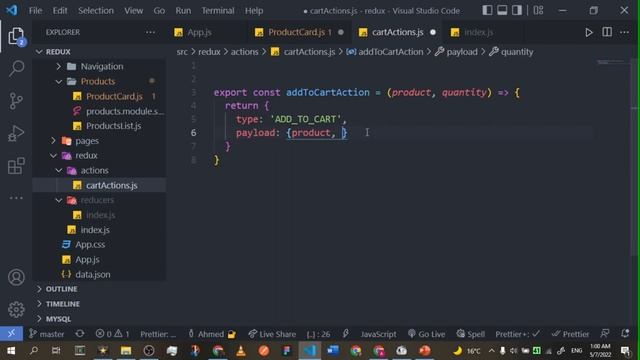Image resolution: width=640 pixels, height=360 pixels.
Task: Open notifications bell in status bar
Action: point(625,334)
